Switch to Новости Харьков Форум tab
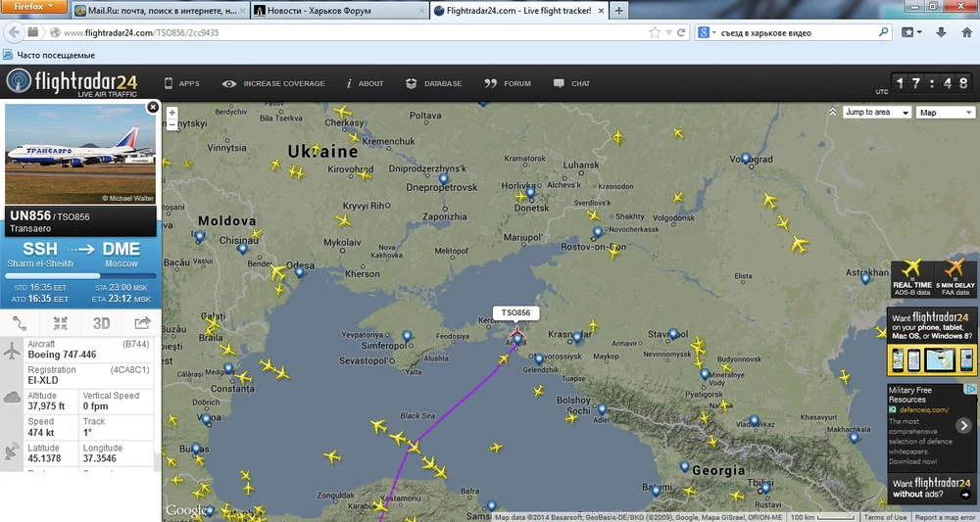This screenshot has width=980, height=522. tap(339, 11)
